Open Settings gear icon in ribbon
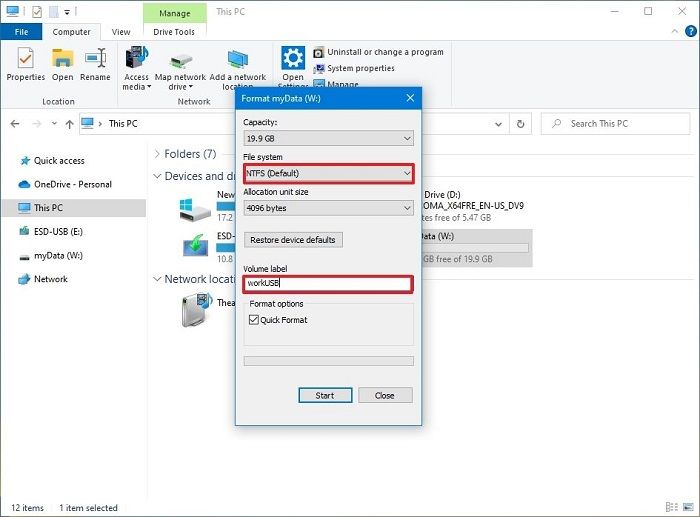 point(293,58)
